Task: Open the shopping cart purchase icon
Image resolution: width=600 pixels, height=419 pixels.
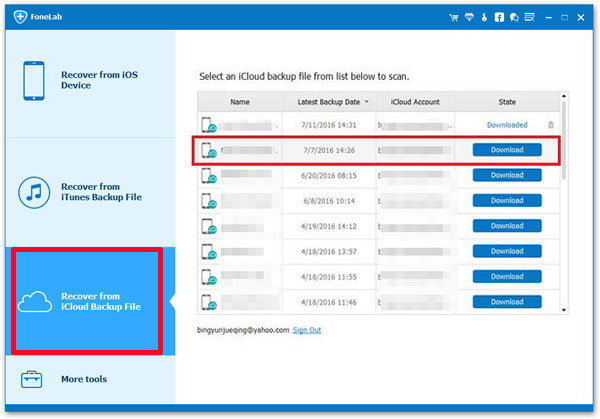Action: (x=453, y=16)
